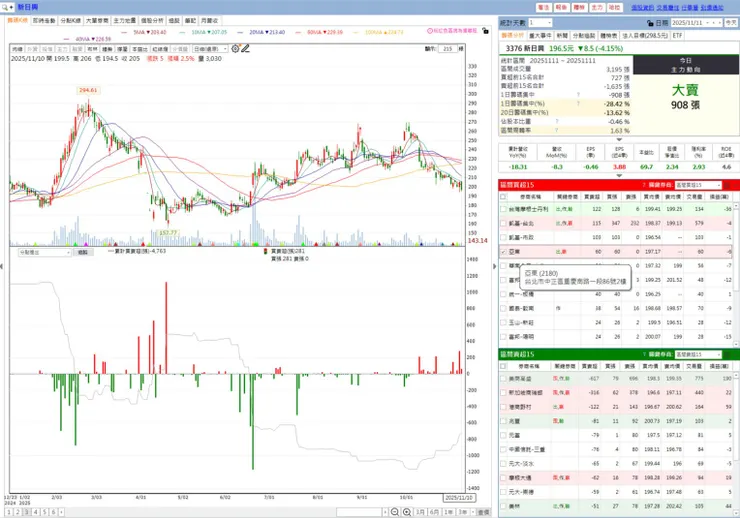Open the 分點進出 dropdown under the chart
Image resolution: width=740 pixels, height=518 pixels.
44,252
